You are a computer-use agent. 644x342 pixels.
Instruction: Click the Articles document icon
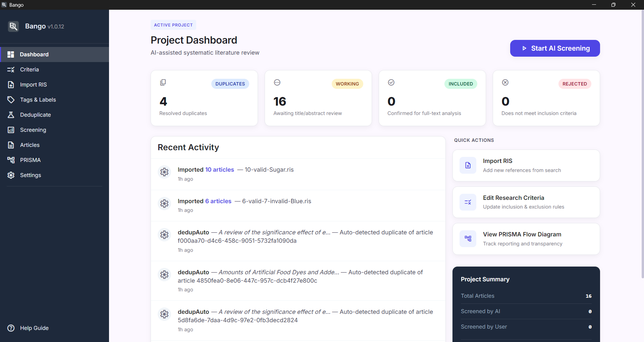[11, 145]
